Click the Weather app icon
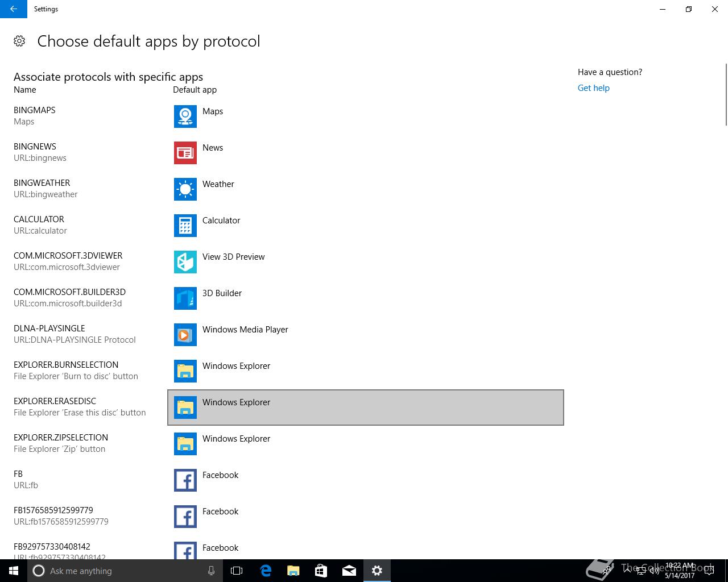 pyautogui.click(x=185, y=189)
